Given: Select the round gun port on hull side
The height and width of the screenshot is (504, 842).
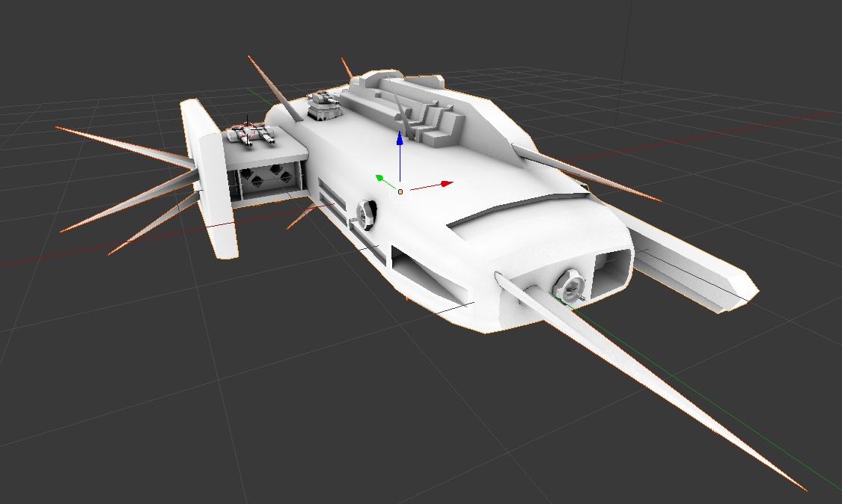Looking at the screenshot, I should pos(365,215).
